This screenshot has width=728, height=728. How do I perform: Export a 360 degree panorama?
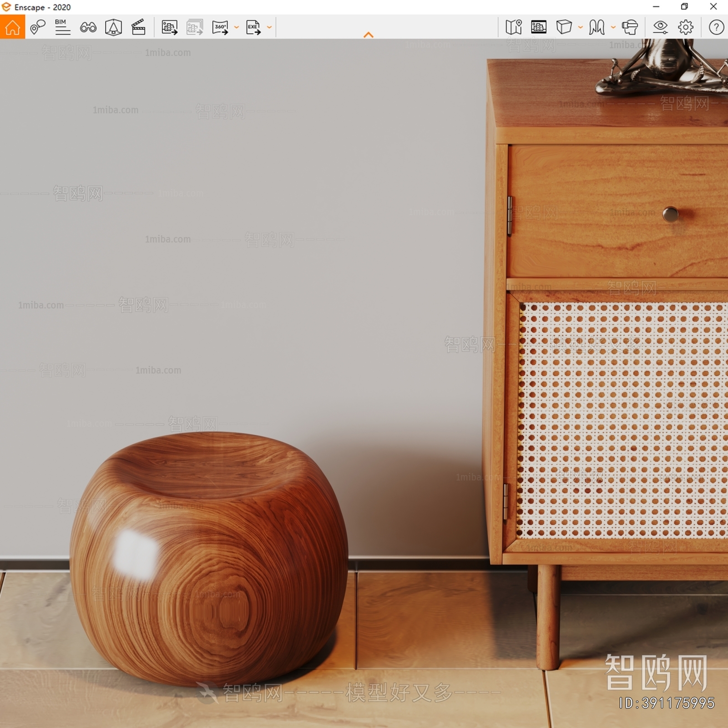pyautogui.click(x=221, y=27)
